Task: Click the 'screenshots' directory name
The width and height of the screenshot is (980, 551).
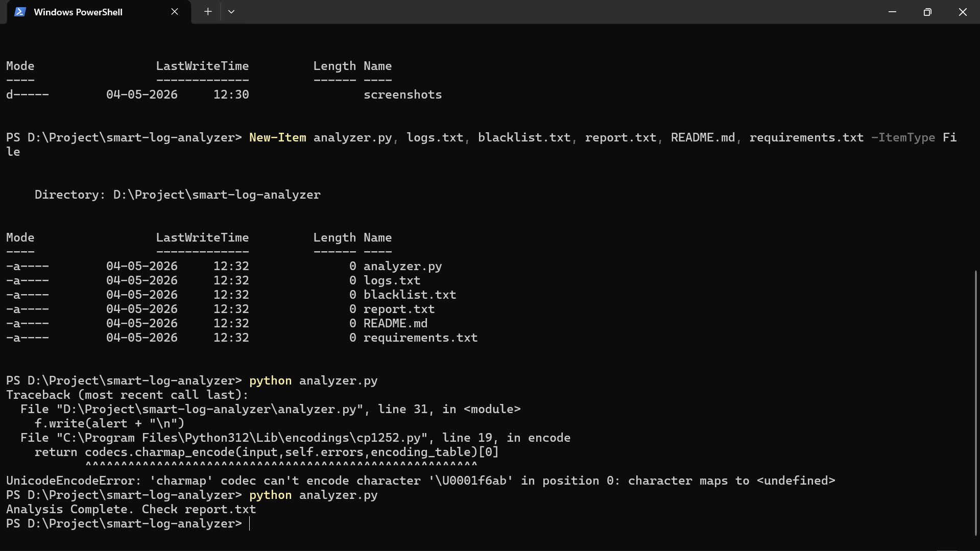Action: [402, 94]
